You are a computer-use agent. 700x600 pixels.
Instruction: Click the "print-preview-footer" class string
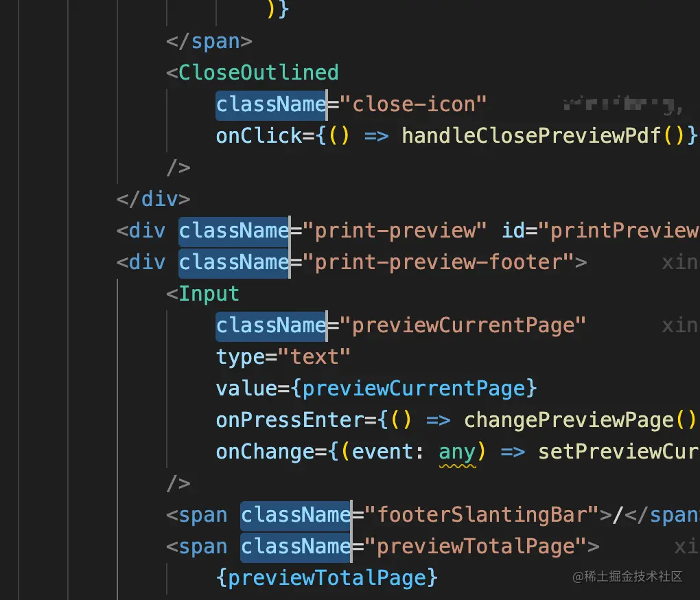tap(444, 262)
